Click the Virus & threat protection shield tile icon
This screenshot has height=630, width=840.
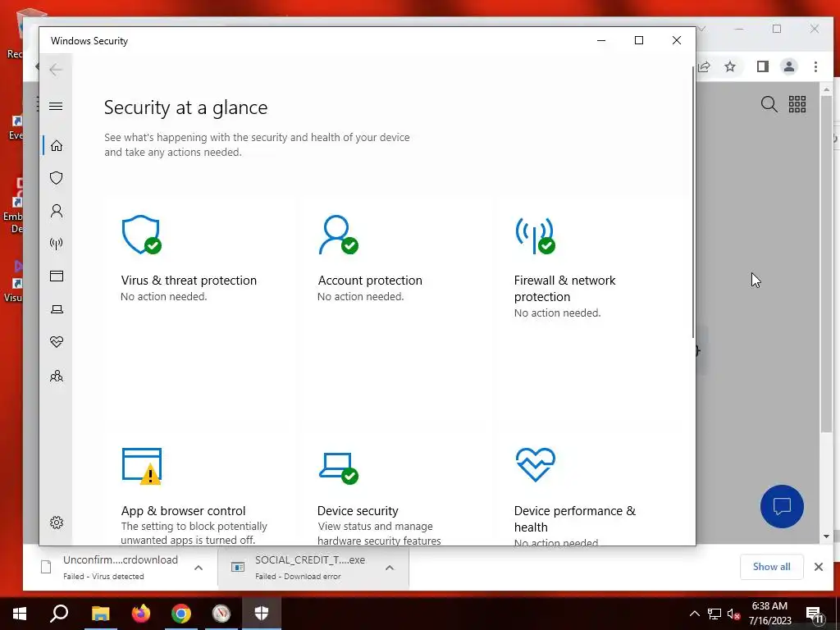click(x=141, y=235)
